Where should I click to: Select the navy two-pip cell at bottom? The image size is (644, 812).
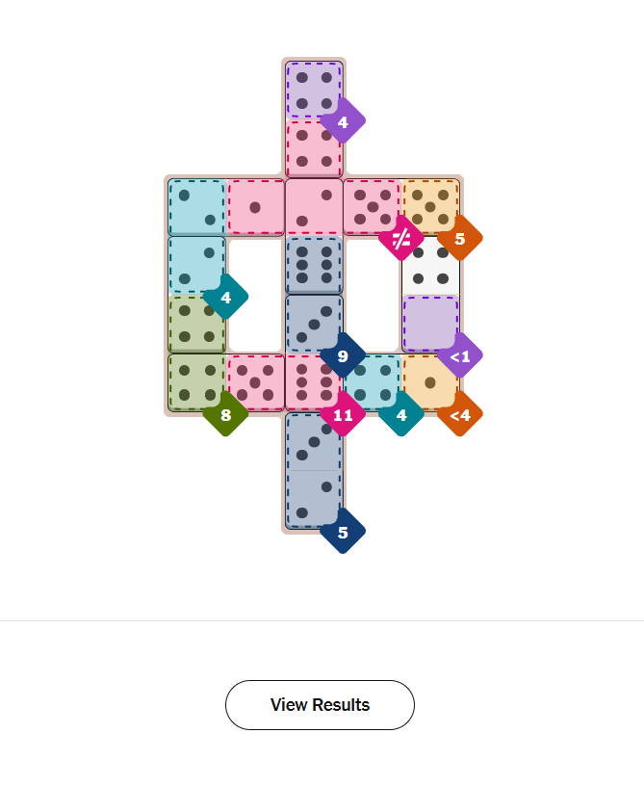[x=314, y=499]
